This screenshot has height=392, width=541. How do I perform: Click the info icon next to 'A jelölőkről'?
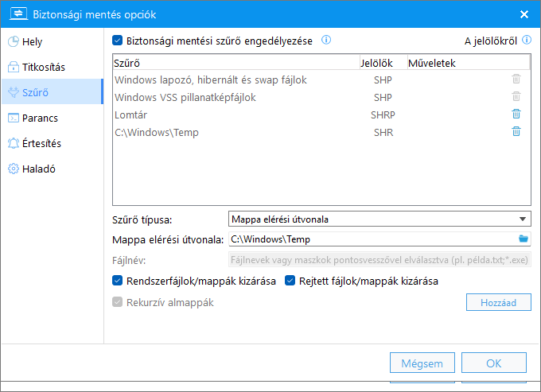pyautogui.click(x=527, y=40)
